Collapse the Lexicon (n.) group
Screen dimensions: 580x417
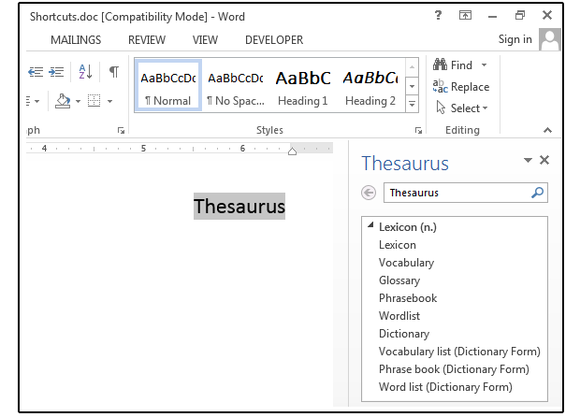point(371,225)
